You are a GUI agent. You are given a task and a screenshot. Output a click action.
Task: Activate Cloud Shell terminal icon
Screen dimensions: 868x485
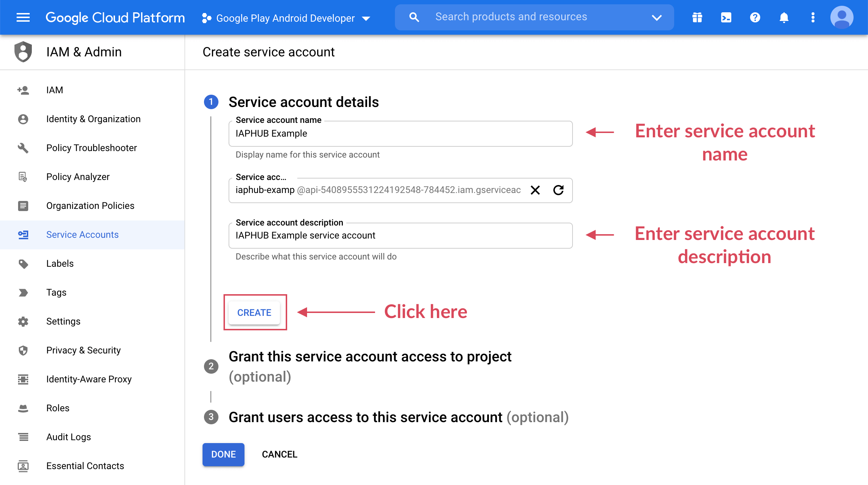coord(726,17)
